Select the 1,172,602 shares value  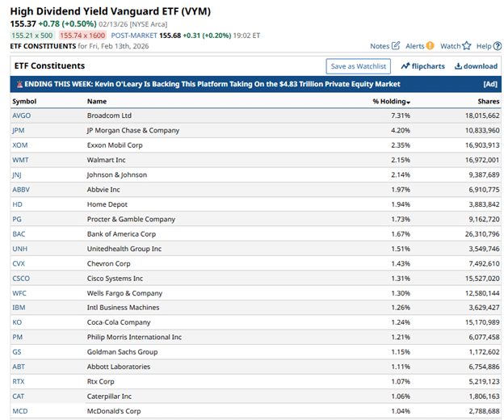(484, 351)
